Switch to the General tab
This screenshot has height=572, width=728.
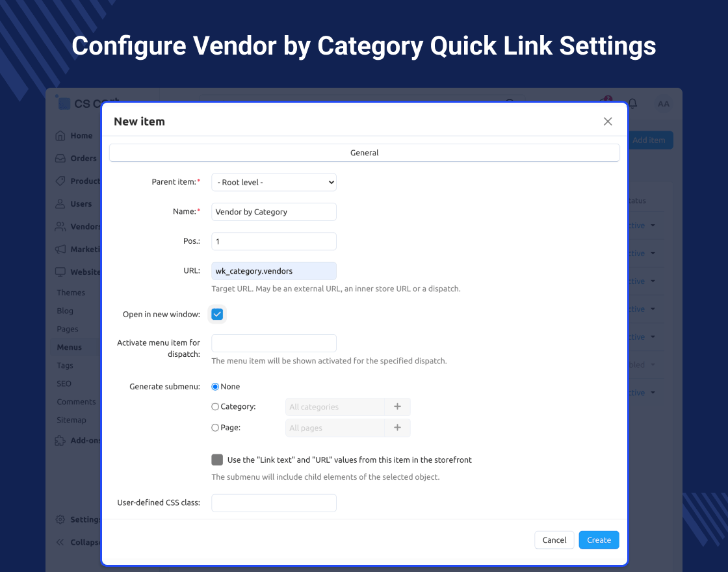point(365,153)
